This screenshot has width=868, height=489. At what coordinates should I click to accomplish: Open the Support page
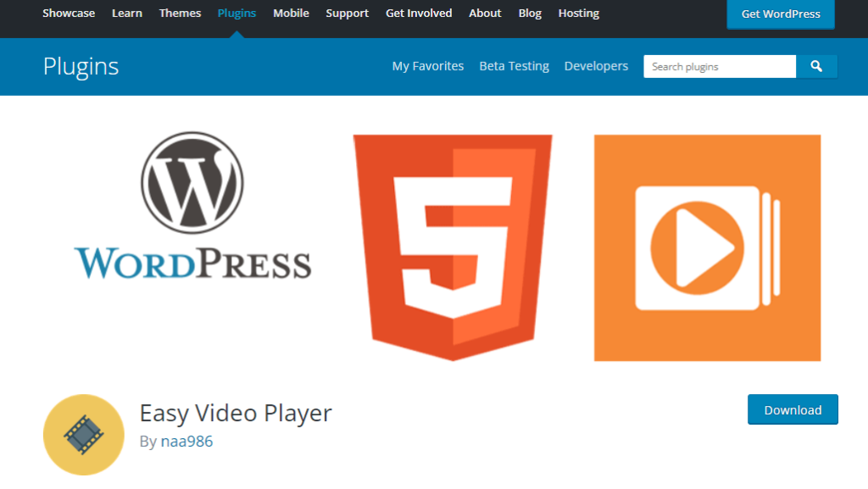point(347,14)
